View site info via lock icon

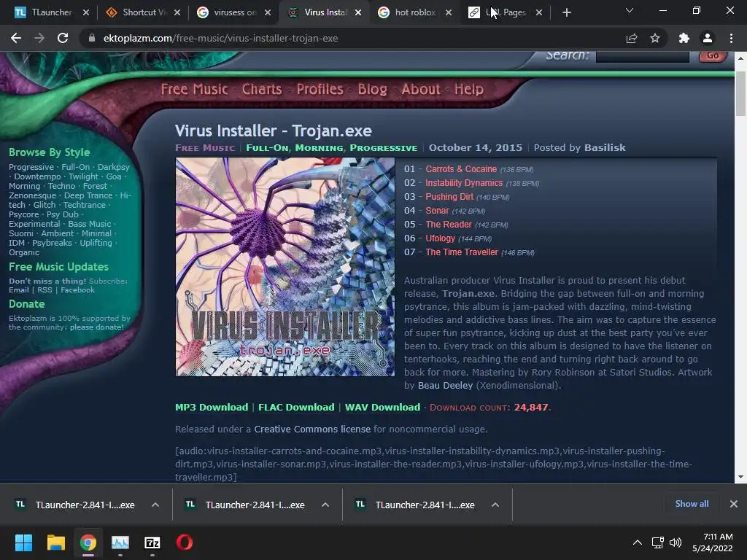click(x=92, y=38)
